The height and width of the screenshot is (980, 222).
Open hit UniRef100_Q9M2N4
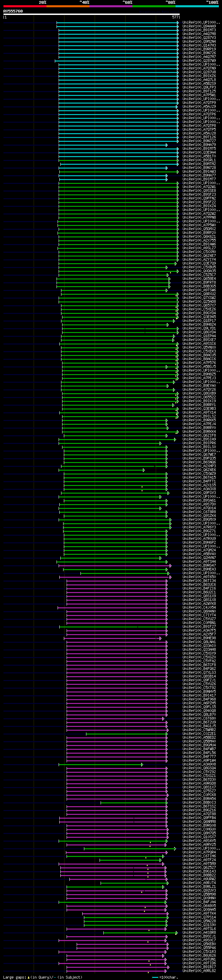click(x=199, y=41)
